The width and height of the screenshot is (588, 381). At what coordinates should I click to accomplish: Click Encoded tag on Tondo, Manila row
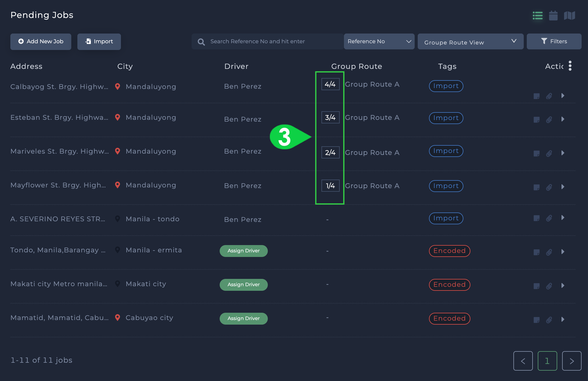point(450,251)
